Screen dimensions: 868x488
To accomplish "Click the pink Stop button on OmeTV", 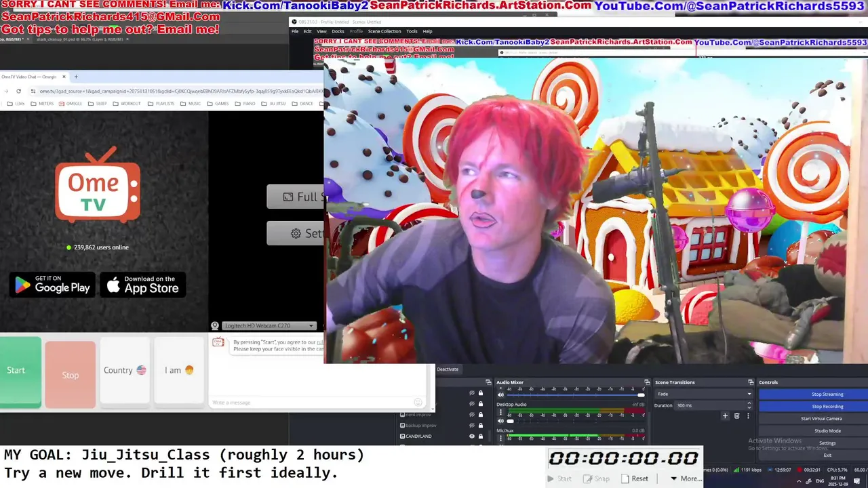I will point(71,375).
